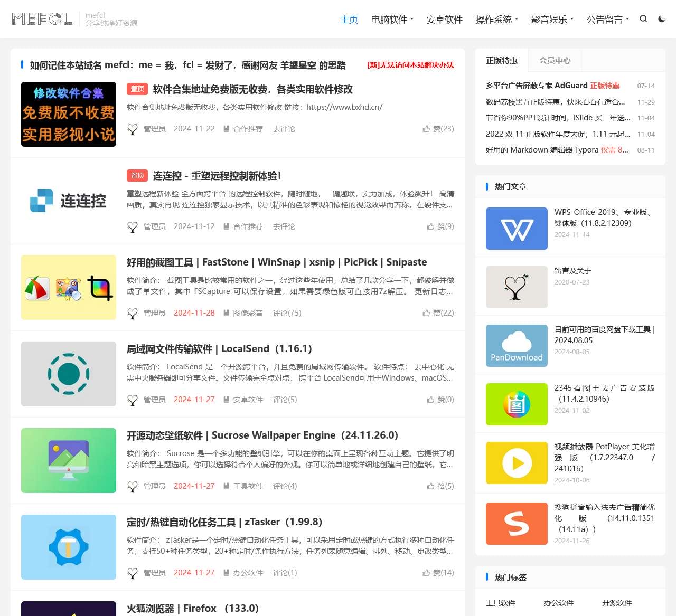Expand 操作系统 dropdown menu
This screenshot has height=616, width=676.
coord(496,20)
